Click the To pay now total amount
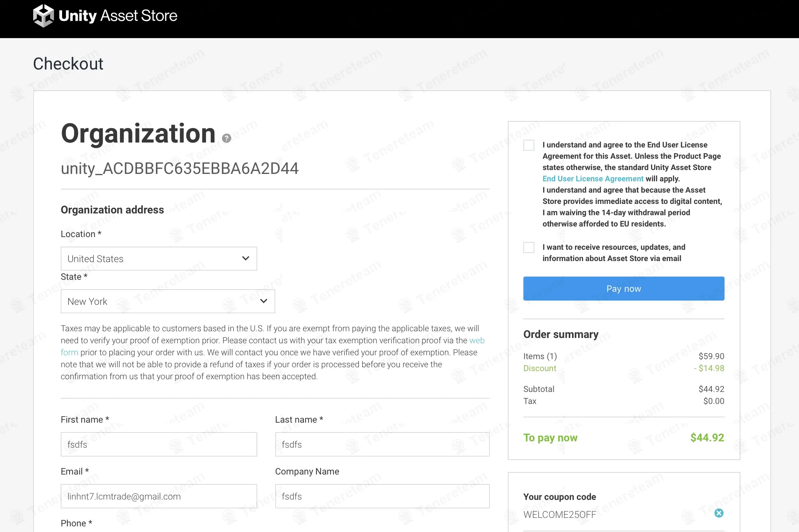This screenshot has width=799, height=532. tap(707, 438)
